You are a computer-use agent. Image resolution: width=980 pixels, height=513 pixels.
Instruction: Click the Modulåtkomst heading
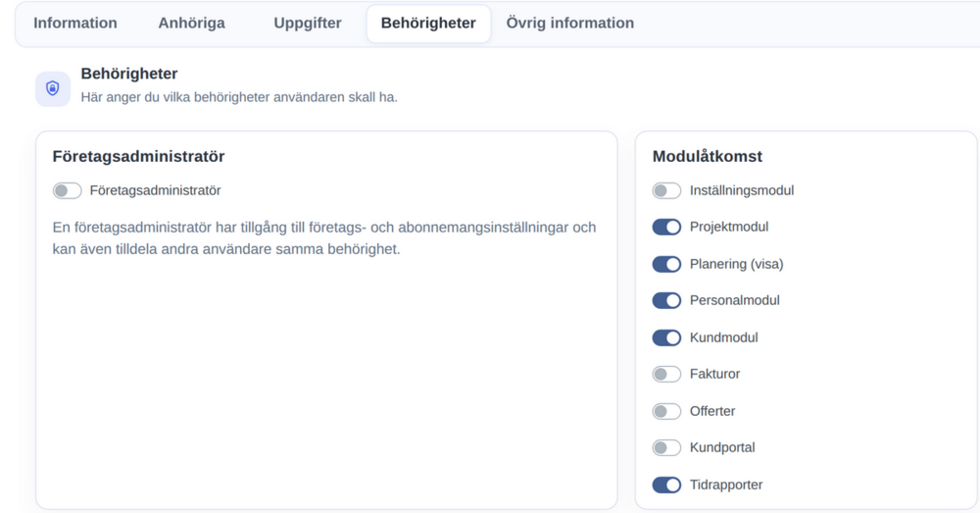[x=707, y=156]
